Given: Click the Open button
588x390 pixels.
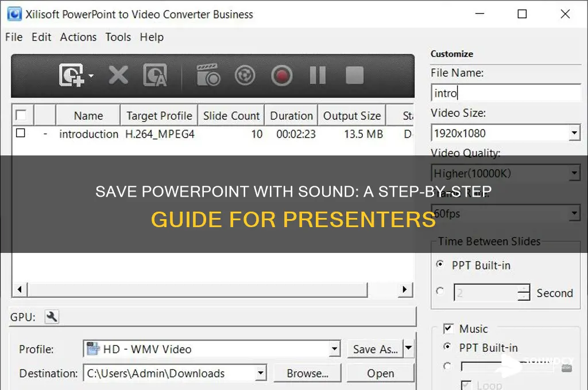Looking at the screenshot, I should (381, 373).
